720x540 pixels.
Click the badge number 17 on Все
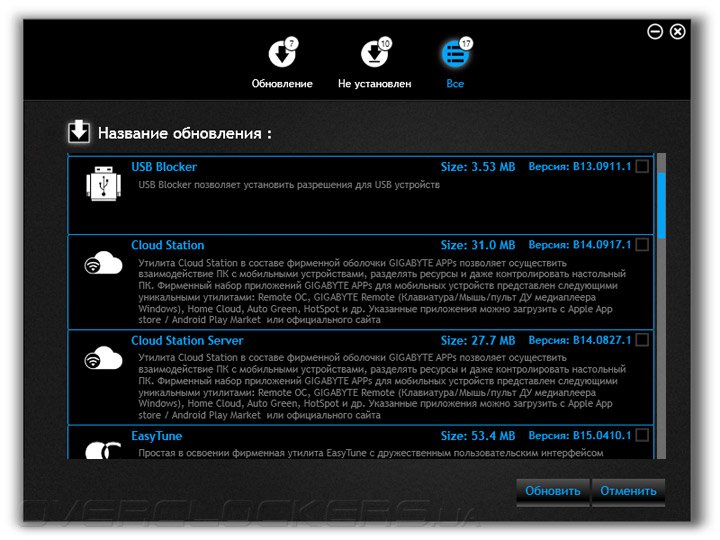pyautogui.click(x=466, y=43)
